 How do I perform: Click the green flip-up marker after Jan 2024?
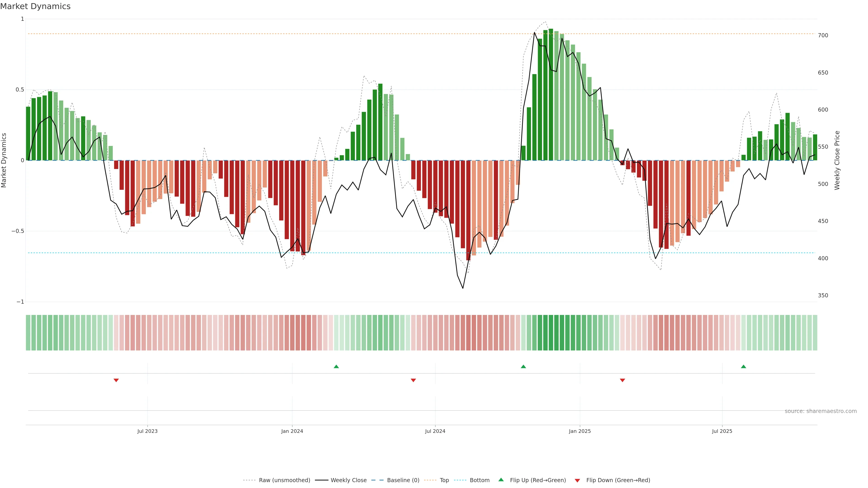click(x=336, y=366)
